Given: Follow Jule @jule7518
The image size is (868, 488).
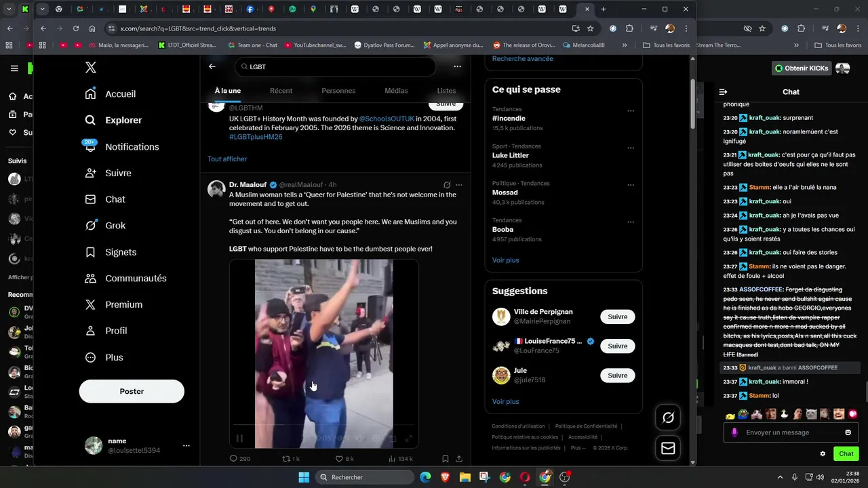Looking at the screenshot, I should 617,375.
